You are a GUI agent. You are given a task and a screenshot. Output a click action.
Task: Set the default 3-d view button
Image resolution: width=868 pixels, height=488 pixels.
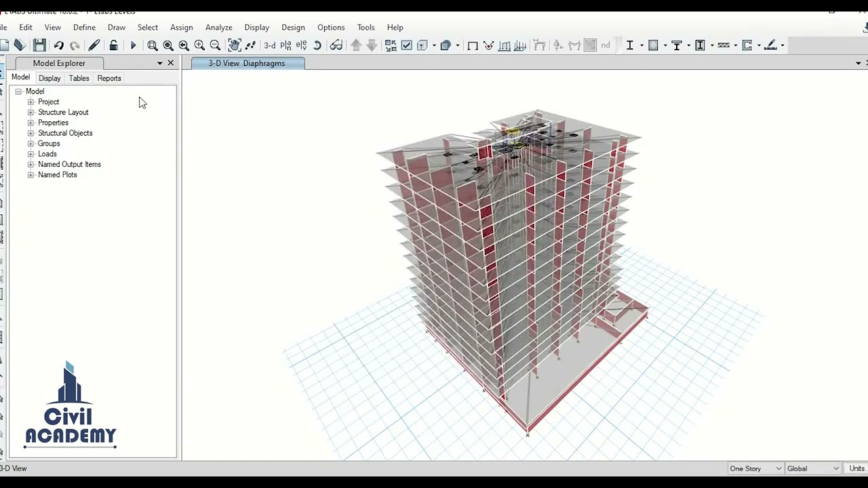coord(269,45)
